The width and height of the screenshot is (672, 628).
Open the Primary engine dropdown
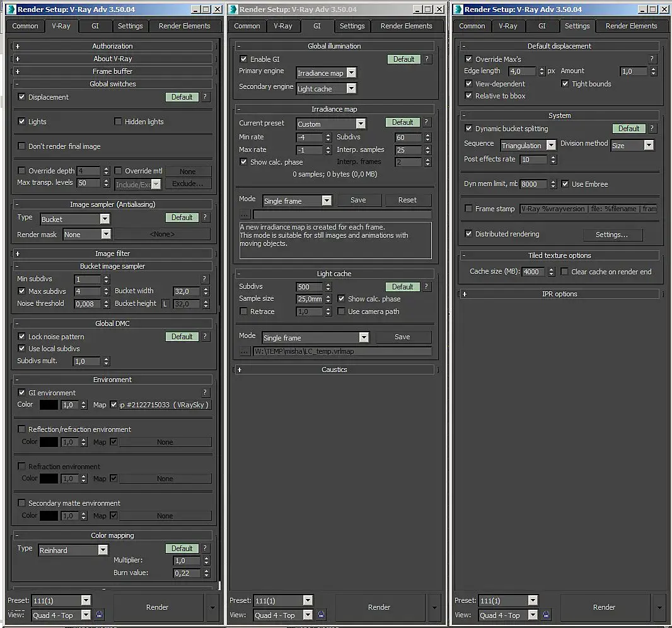point(326,73)
